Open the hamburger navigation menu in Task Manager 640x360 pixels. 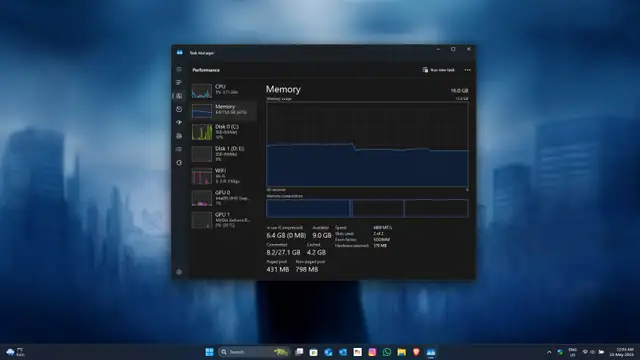(179, 69)
